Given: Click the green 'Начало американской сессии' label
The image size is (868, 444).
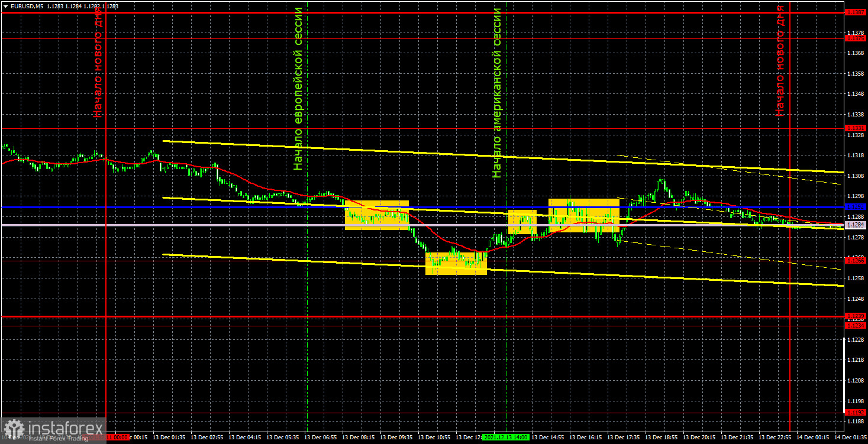Looking at the screenshot, I should pos(497,93).
